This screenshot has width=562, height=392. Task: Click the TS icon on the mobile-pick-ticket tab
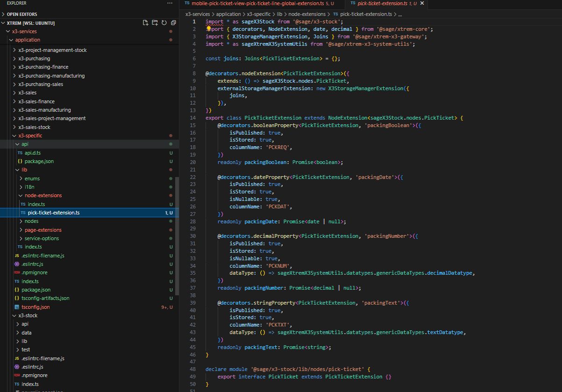(187, 3)
